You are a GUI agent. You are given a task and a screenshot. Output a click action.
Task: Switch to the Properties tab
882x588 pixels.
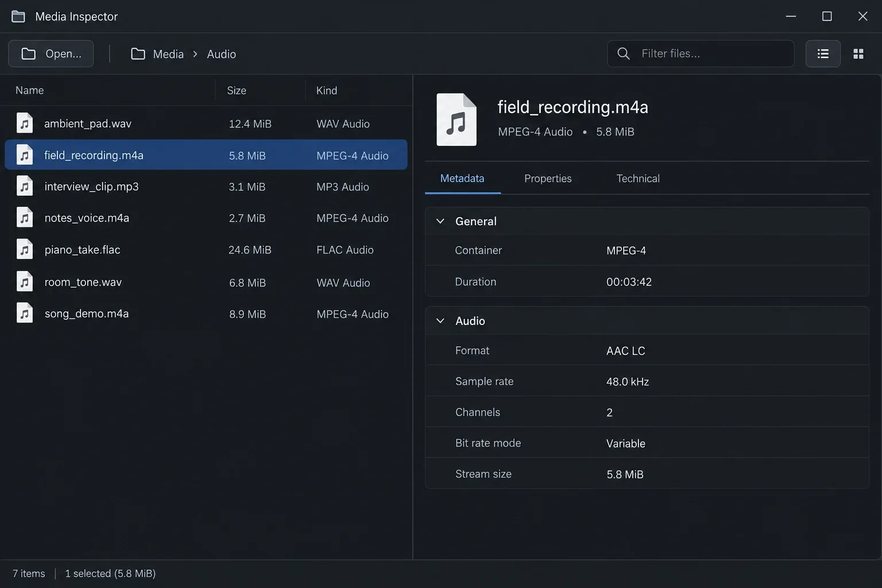(548, 179)
